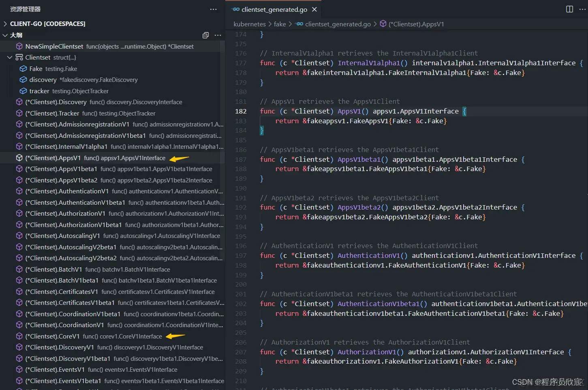This screenshot has width=588, height=390.
Task: Click the Fake field icon in outline
Action: tap(23, 69)
